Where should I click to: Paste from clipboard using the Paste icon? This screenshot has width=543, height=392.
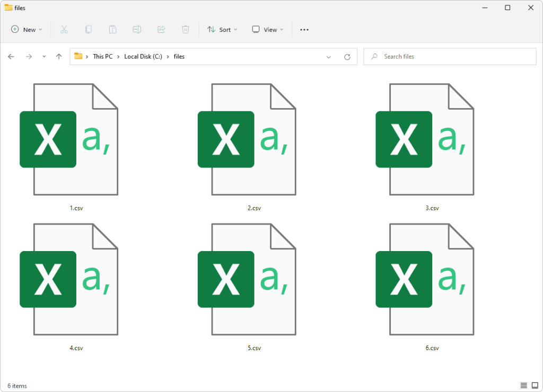click(112, 29)
